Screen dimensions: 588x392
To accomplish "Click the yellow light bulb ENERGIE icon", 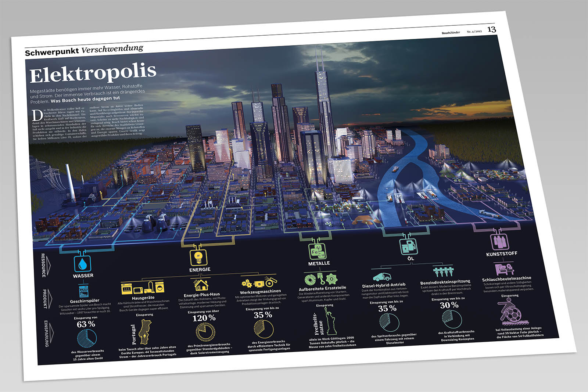I will click(198, 257).
